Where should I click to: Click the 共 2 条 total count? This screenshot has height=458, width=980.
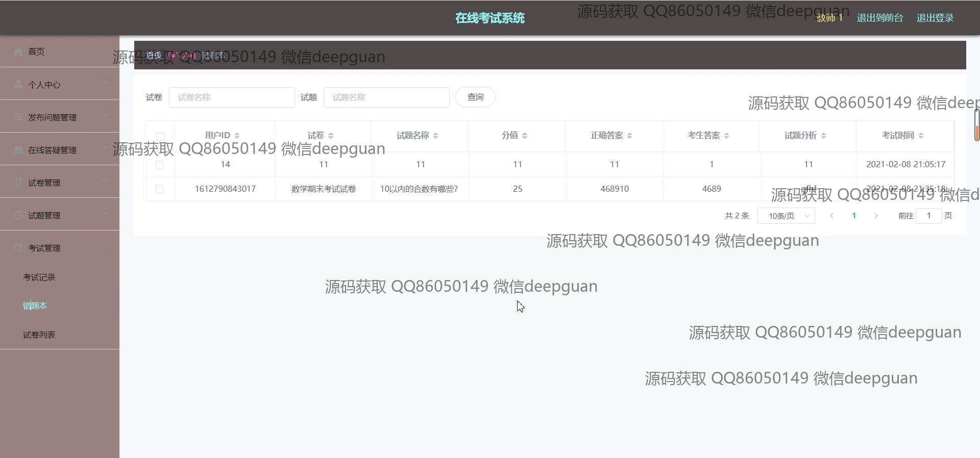tap(737, 216)
